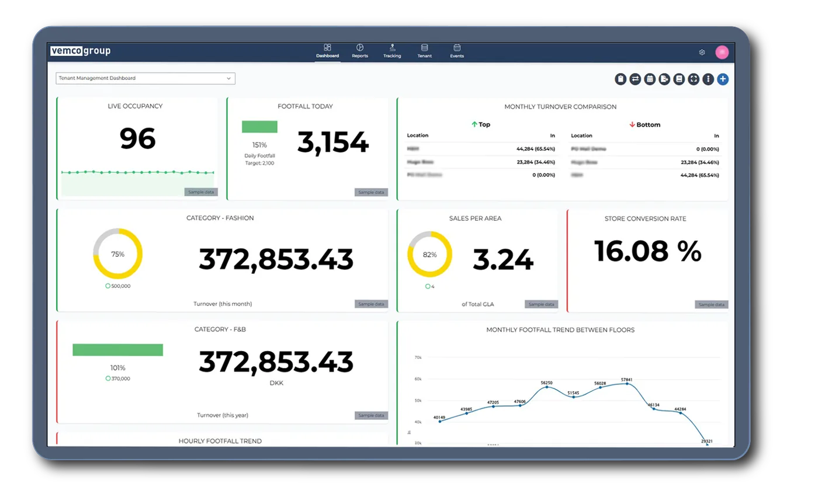Screen dimensions: 818x504
Task: Toggle fullscreen with the frame icon
Action: [x=694, y=79]
